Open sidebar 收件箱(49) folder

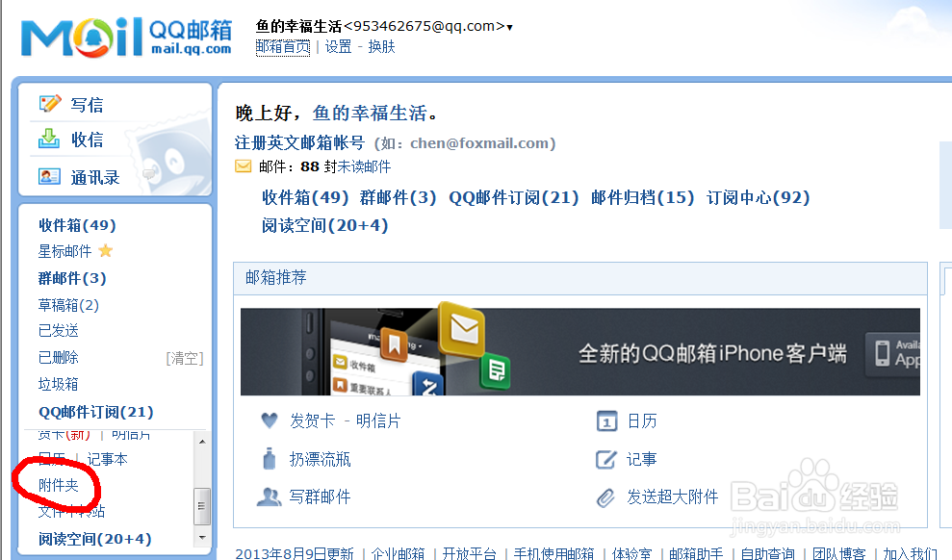(x=77, y=225)
